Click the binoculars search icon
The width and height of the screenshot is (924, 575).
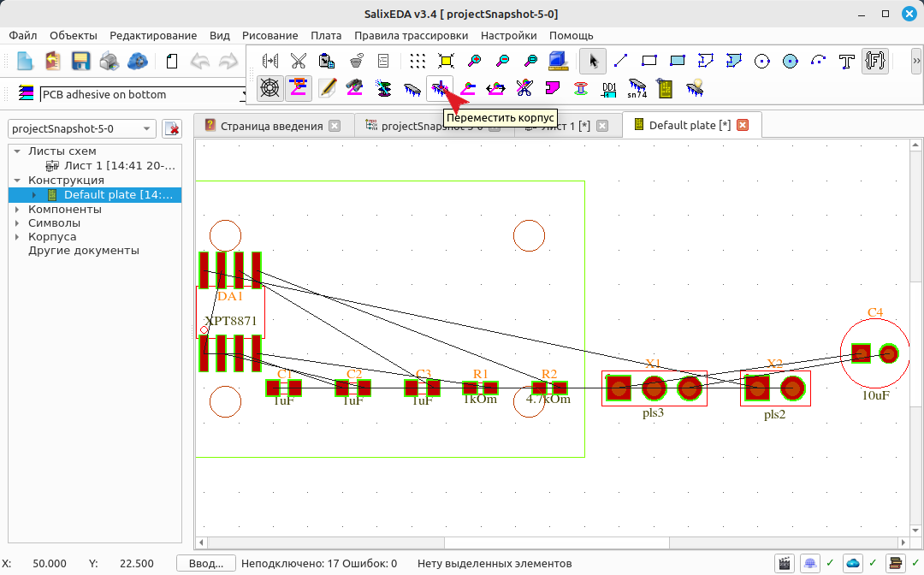[355, 89]
